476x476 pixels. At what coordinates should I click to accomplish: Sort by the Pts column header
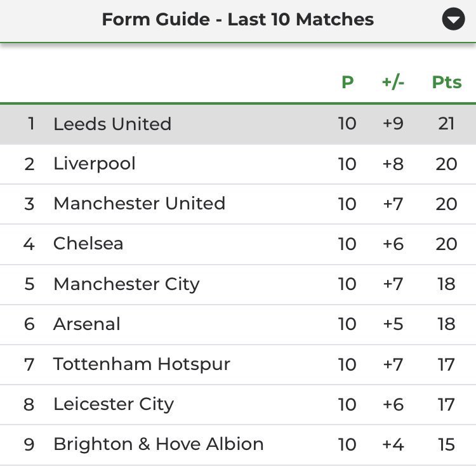(x=447, y=82)
